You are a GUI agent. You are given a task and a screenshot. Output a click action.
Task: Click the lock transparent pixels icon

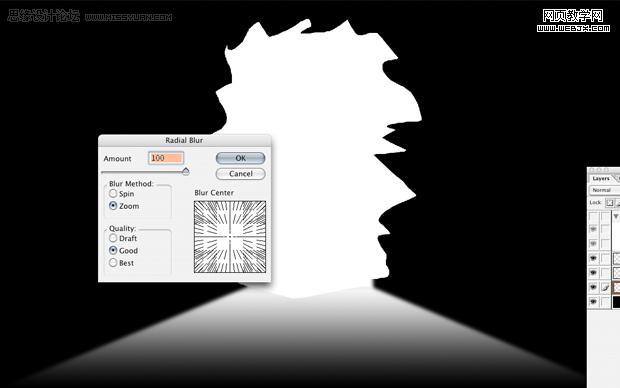[609, 203]
